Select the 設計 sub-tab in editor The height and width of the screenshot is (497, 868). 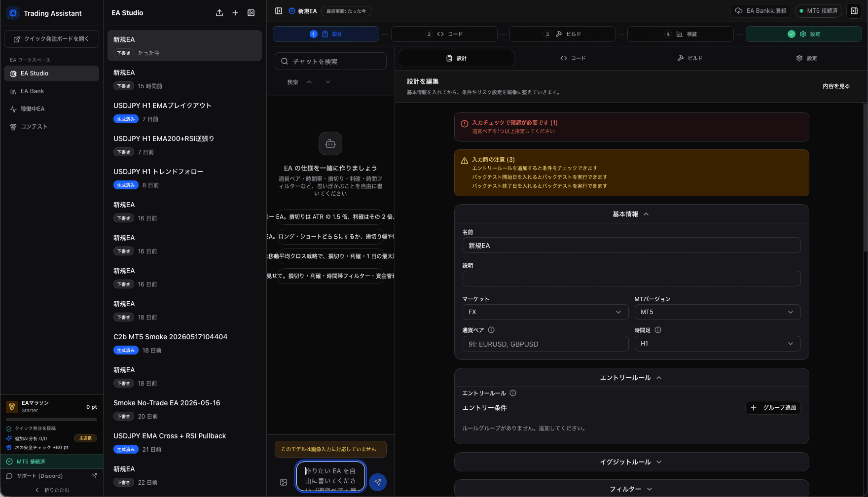click(456, 58)
